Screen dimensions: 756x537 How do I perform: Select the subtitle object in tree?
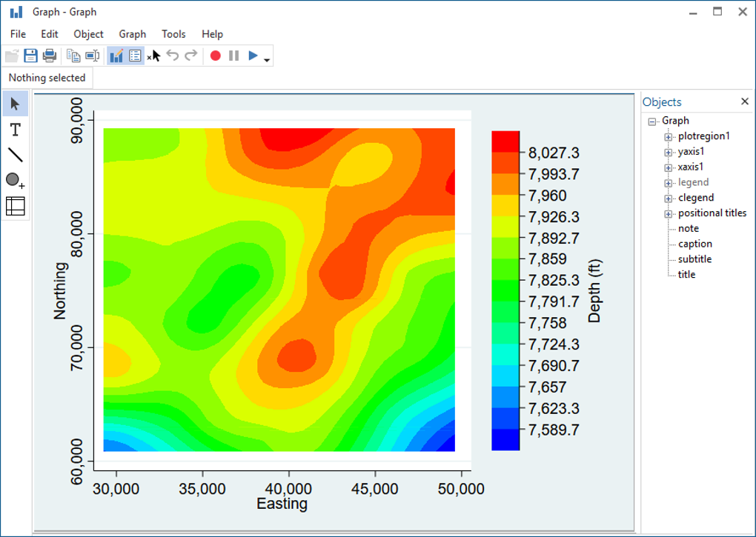click(694, 259)
